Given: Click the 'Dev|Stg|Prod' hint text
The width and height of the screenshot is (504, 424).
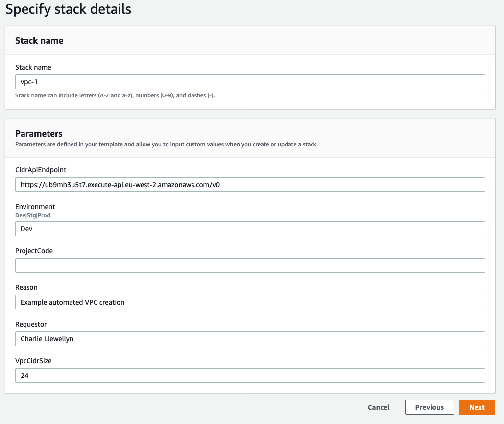Looking at the screenshot, I should click(33, 215).
